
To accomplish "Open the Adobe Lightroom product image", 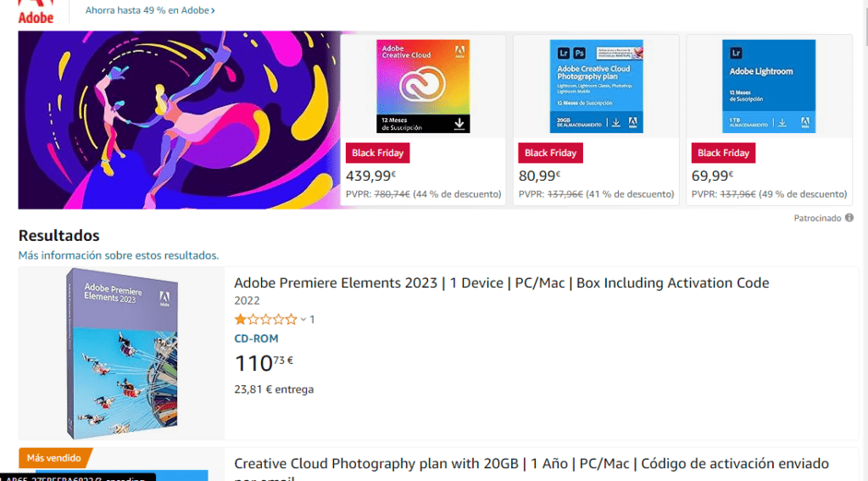I will (x=769, y=86).
